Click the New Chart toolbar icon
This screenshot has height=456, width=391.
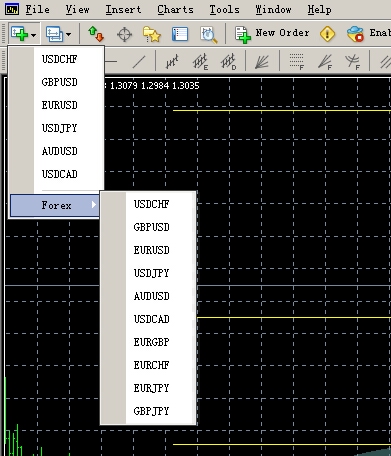(19, 34)
